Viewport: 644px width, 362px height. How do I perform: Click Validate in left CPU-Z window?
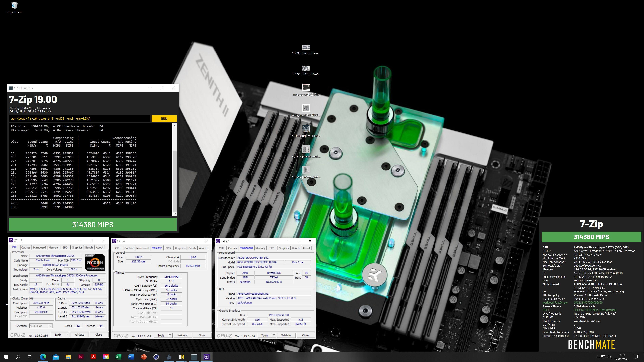[79, 335]
